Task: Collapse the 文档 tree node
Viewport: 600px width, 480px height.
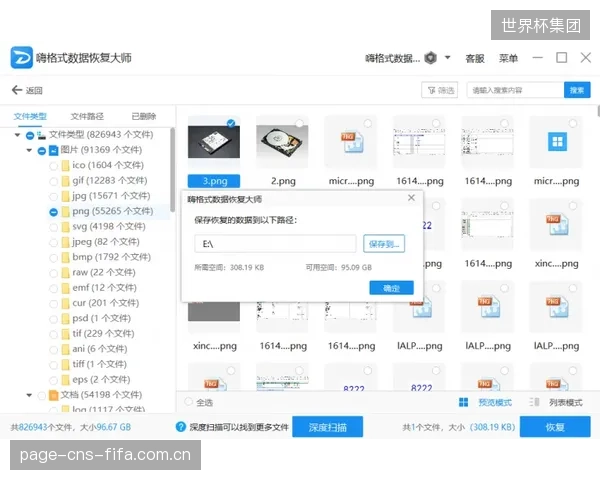Action: coord(29,395)
